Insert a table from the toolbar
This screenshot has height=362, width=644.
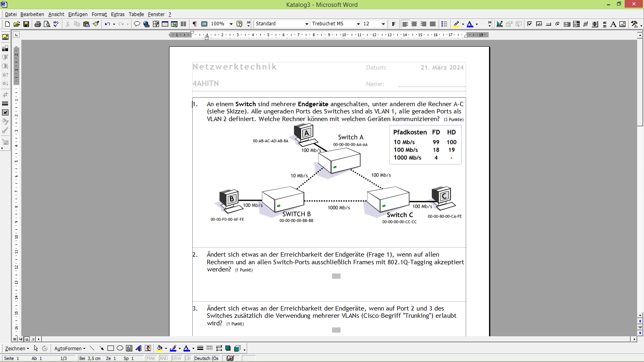[x=165, y=24]
